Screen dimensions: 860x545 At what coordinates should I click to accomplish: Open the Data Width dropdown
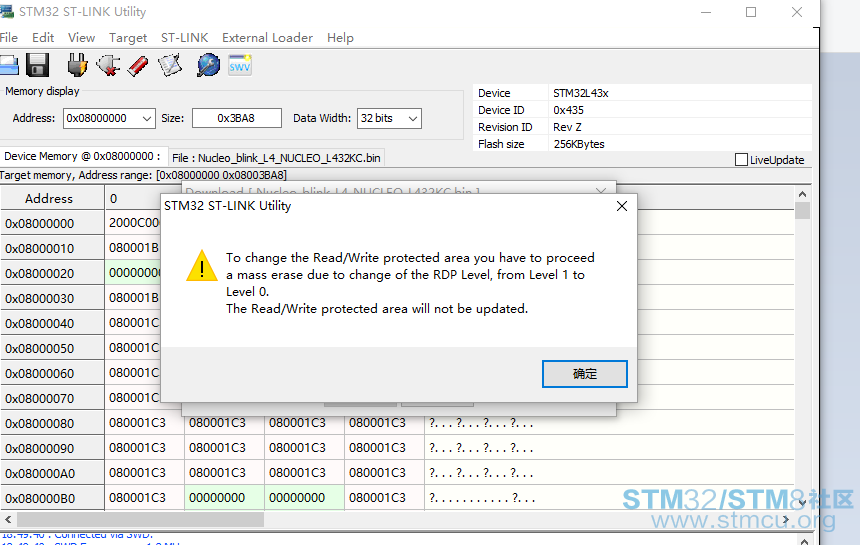click(412, 118)
